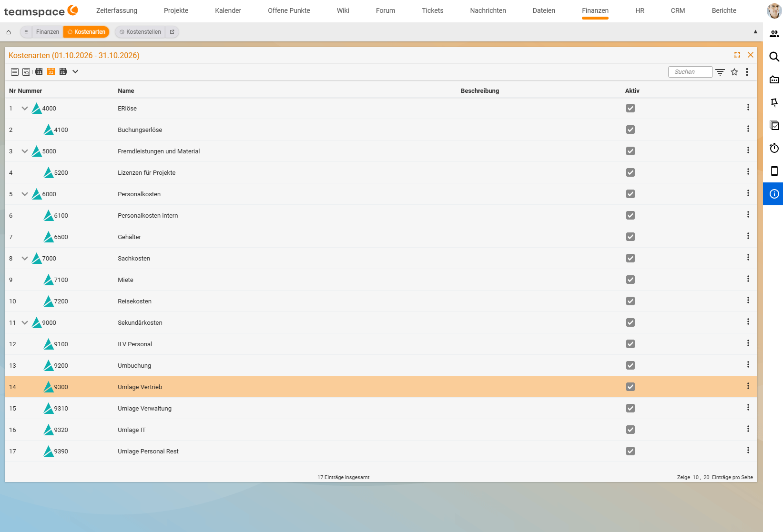Open row menu for Miete

point(748,279)
